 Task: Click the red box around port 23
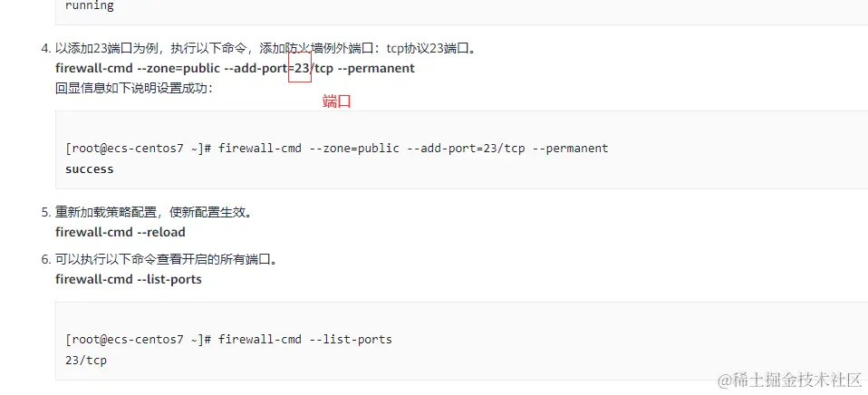300,67
